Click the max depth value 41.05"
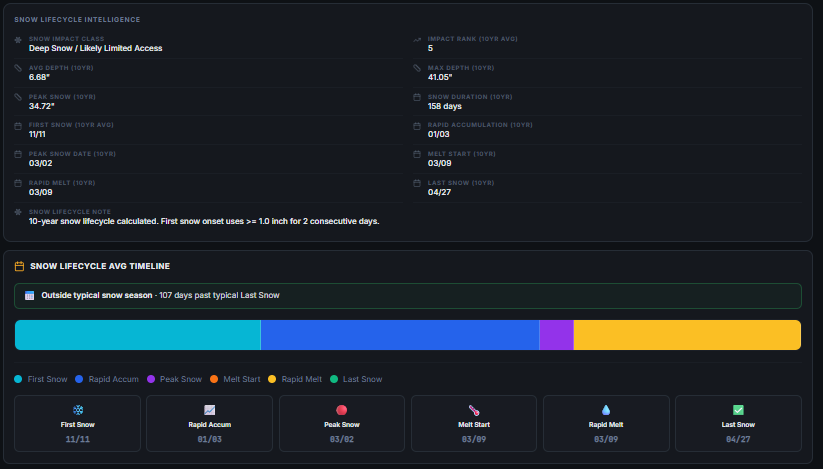823x469 pixels. coord(440,77)
